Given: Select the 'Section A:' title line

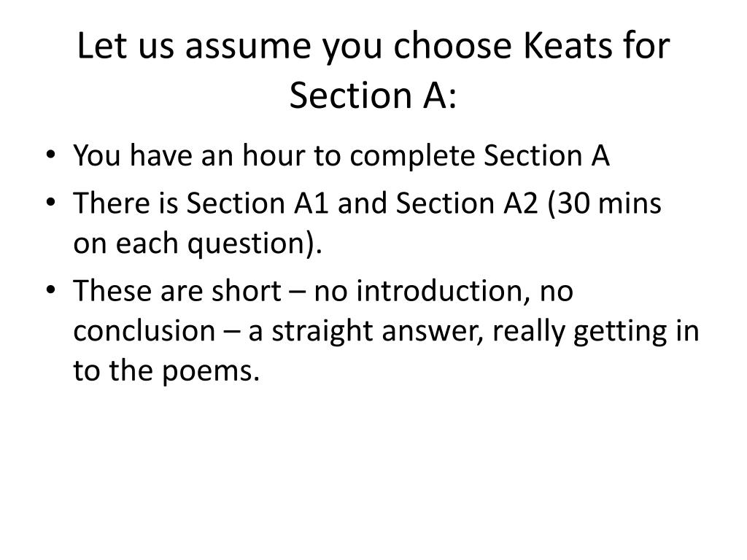Looking at the screenshot, I should 373,95.
